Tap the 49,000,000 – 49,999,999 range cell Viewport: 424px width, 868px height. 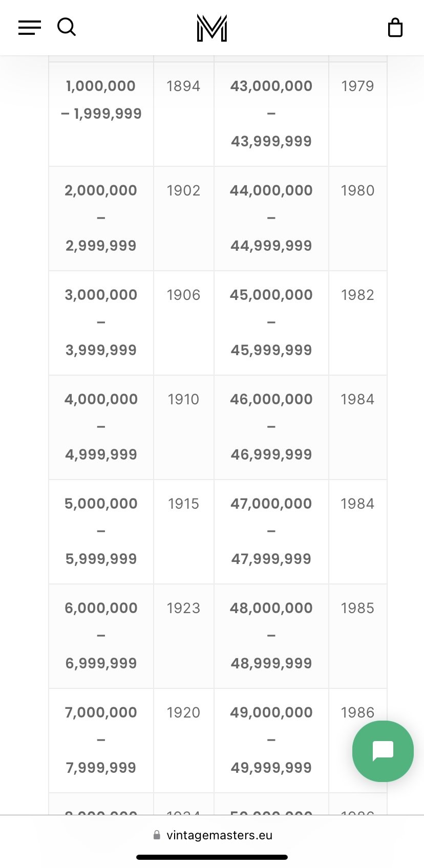coord(271,741)
